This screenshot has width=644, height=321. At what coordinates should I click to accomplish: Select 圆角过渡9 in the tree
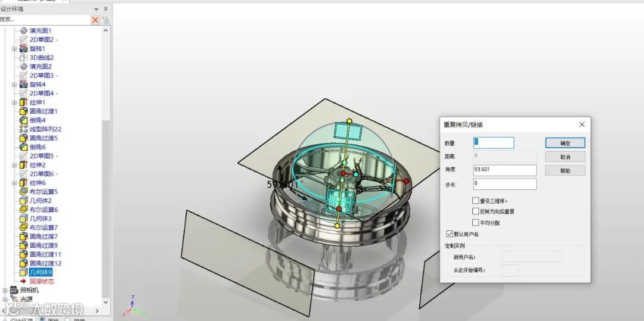pos(44,245)
